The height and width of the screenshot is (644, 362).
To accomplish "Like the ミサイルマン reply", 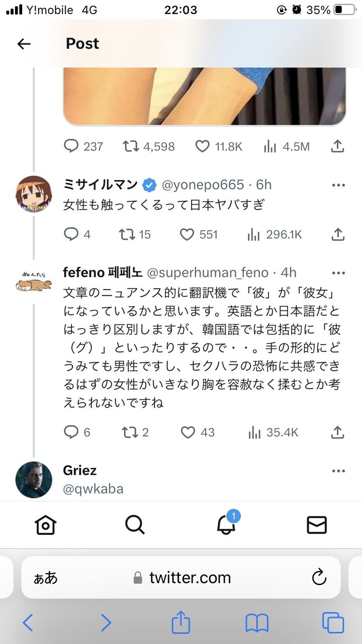I will click(x=187, y=234).
